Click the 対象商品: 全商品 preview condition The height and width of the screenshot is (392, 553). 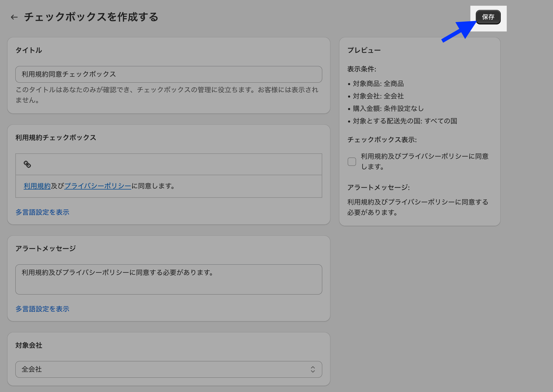coord(378,84)
